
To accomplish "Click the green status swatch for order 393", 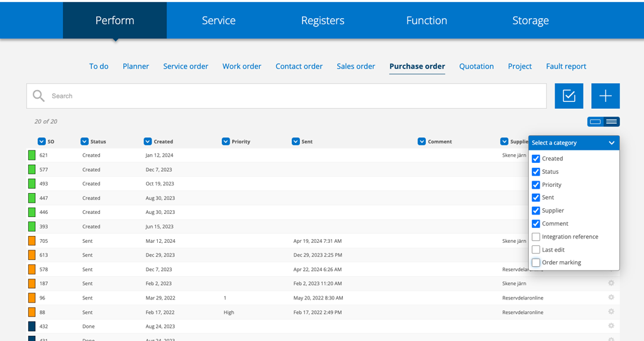I will [31, 226].
